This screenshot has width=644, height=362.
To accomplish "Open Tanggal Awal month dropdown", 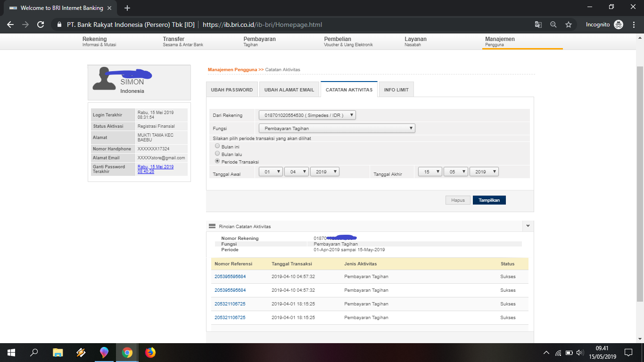I will coord(297,172).
